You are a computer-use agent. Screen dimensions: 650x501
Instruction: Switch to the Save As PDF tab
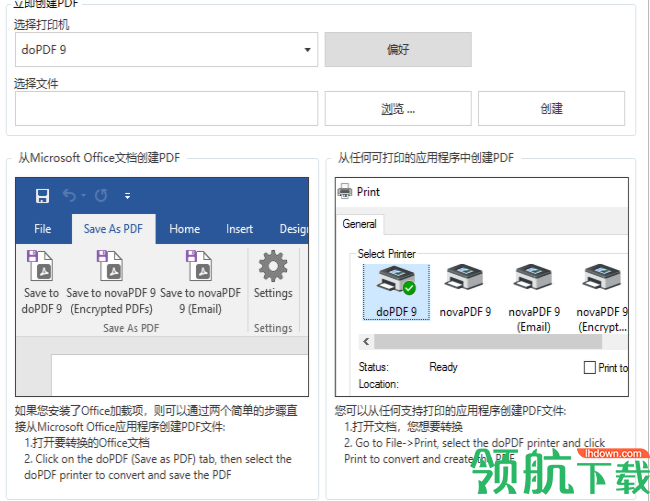pyautogui.click(x=113, y=229)
